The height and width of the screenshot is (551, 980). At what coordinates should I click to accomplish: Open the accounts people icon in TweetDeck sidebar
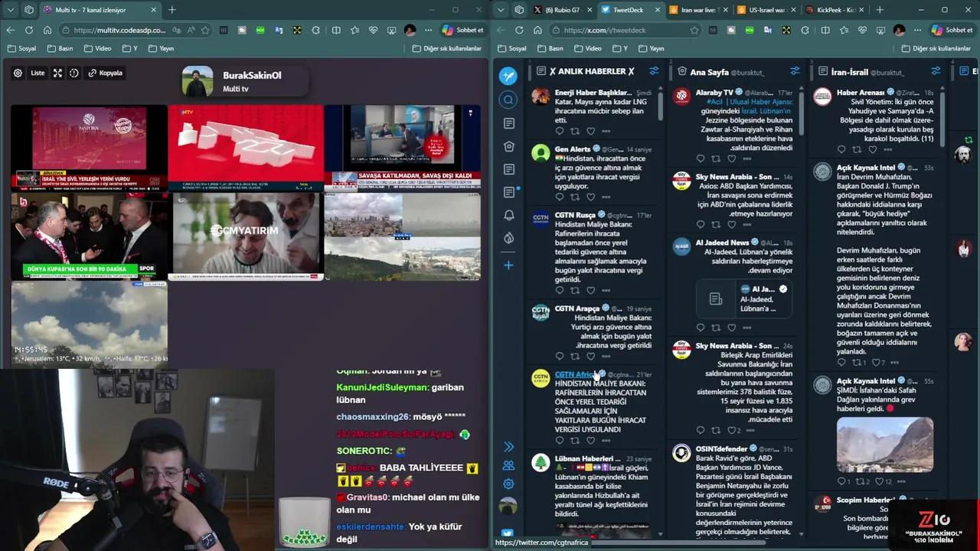[508, 465]
